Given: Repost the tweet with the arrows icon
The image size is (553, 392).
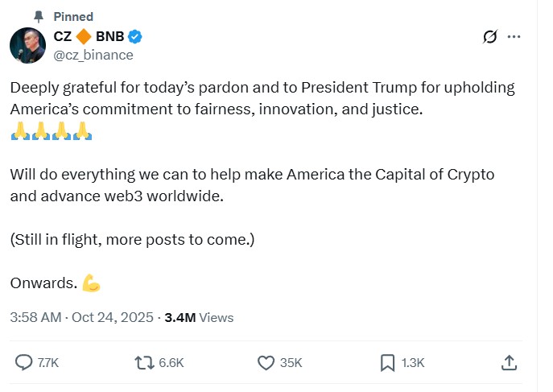Looking at the screenshot, I should [x=145, y=362].
